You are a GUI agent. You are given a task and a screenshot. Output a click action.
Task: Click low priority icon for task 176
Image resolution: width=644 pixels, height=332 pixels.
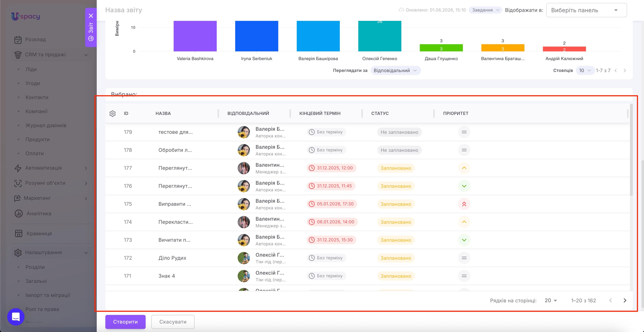pos(464,186)
